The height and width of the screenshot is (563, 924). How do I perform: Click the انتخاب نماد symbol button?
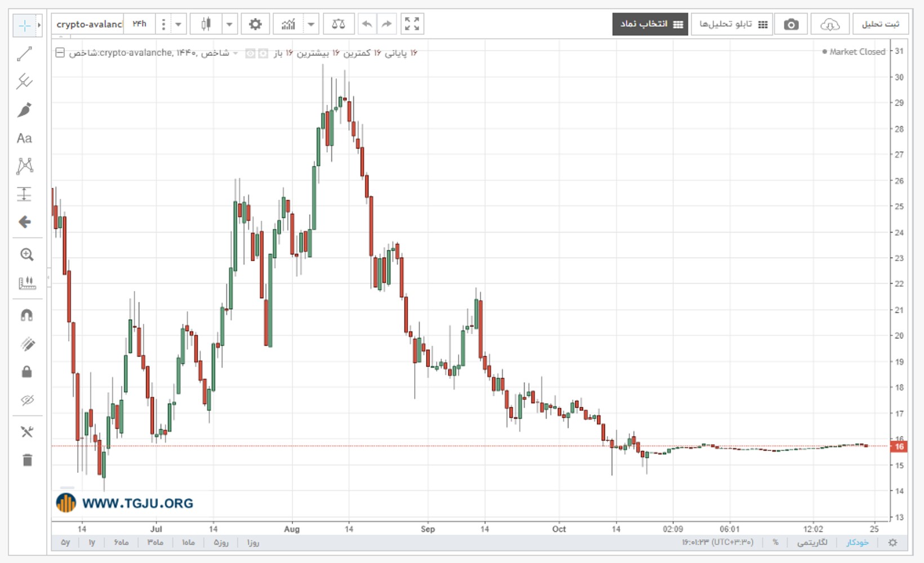coord(650,24)
